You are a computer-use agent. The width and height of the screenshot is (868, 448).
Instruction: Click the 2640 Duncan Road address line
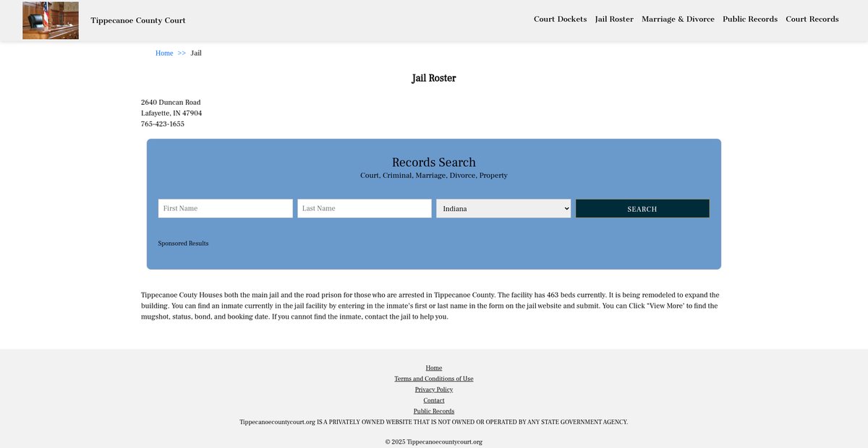tap(171, 103)
